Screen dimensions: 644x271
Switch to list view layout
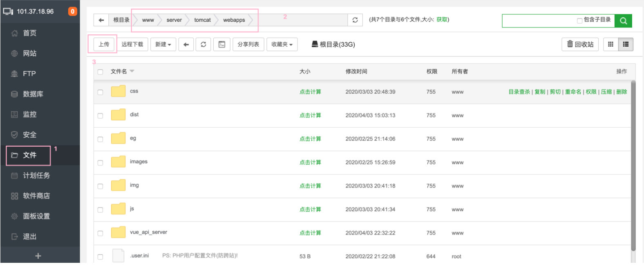pyautogui.click(x=626, y=44)
